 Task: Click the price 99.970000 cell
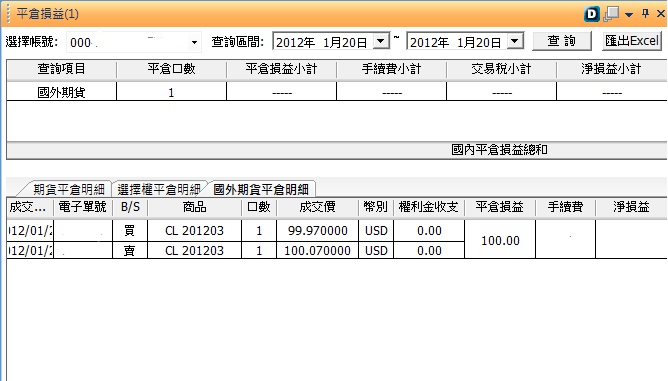click(x=317, y=231)
